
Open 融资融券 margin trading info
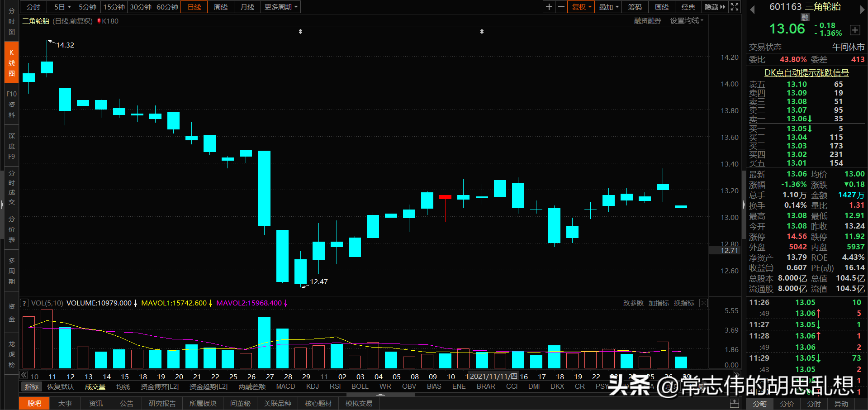click(x=647, y=20)
